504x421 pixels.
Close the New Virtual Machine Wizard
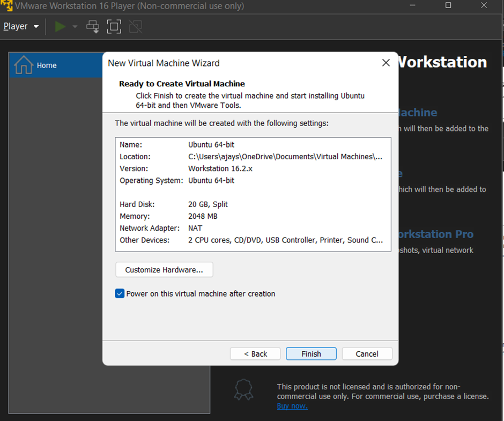click(386, 63)
